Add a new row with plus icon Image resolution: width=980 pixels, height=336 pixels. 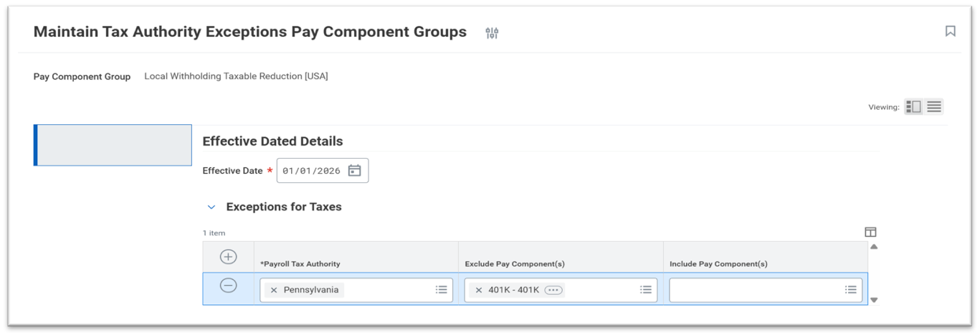228,257
